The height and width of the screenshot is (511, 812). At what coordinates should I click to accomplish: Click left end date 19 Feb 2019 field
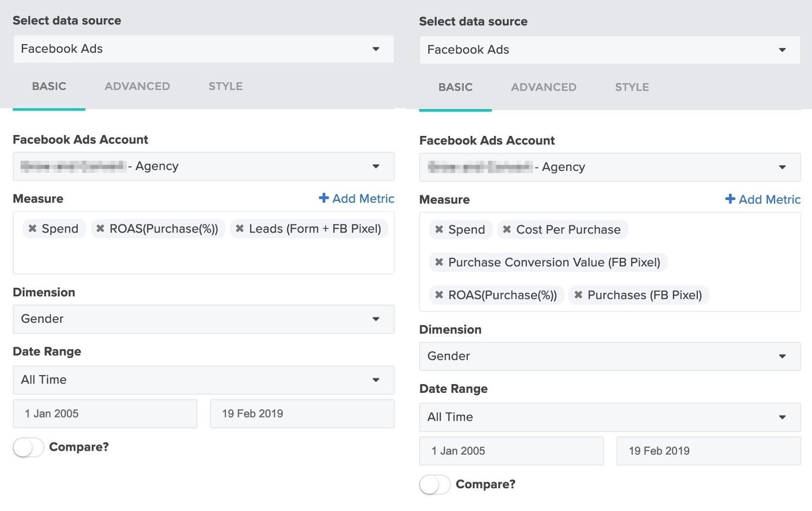click(x=302, y=414)
